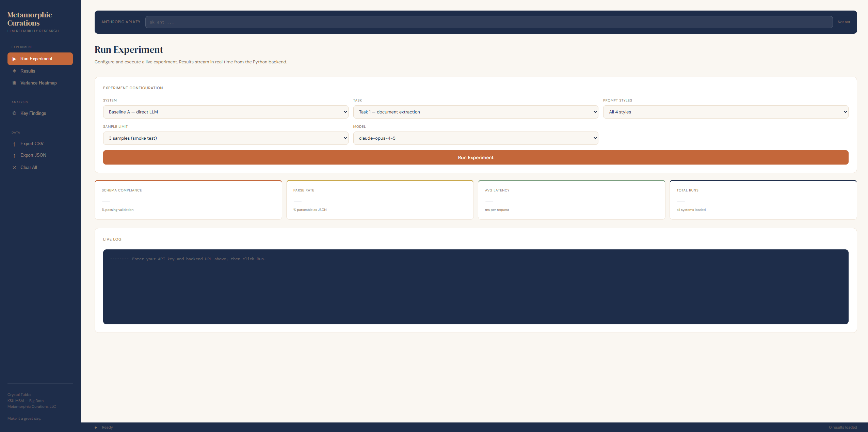Click the play icon beside Run Experiment
Viewport: 868px width, 432px height.
14,59
